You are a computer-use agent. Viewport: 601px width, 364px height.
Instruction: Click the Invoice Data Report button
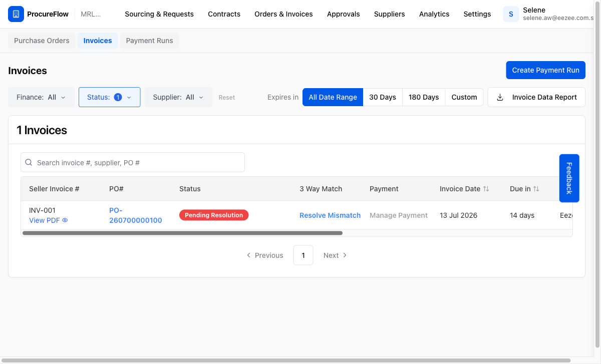pos(536,97)
